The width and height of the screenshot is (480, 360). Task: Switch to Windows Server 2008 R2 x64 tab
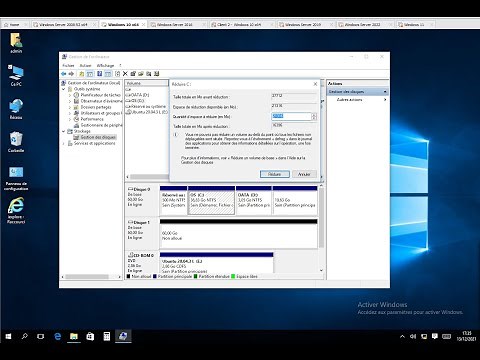click(63, 25)
